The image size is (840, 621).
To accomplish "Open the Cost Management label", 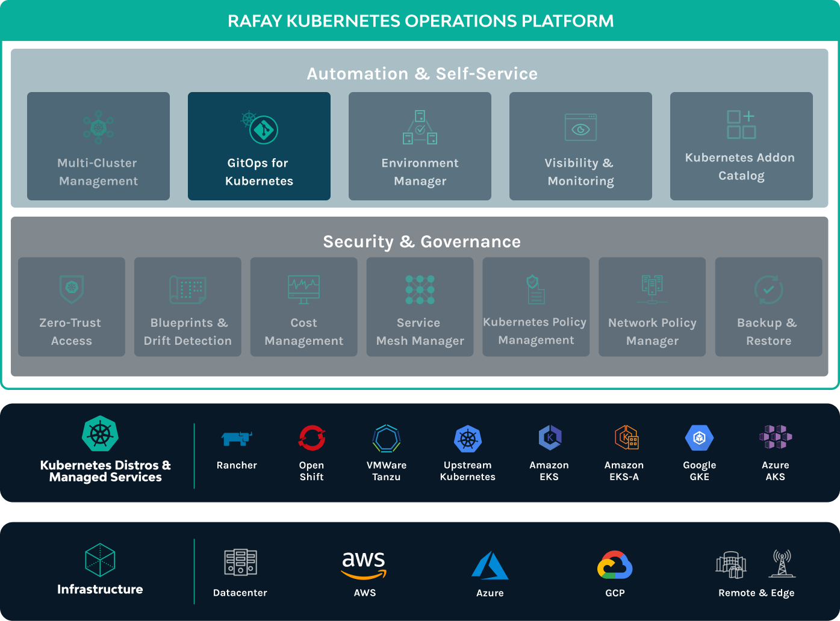I will click(303, 332).
